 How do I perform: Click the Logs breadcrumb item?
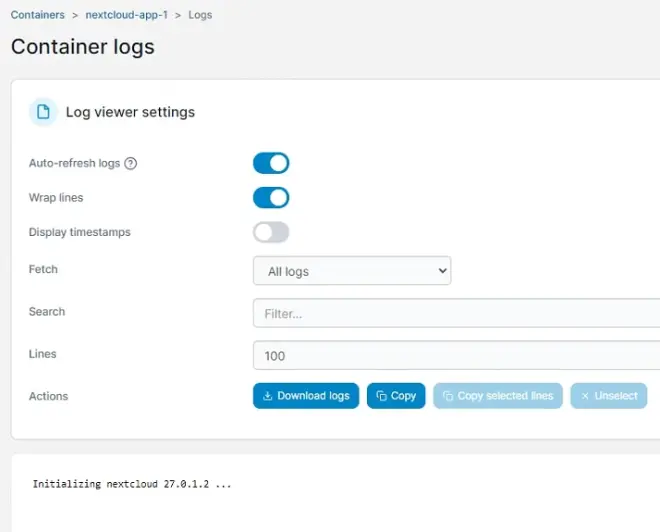(x=200, y=15)
